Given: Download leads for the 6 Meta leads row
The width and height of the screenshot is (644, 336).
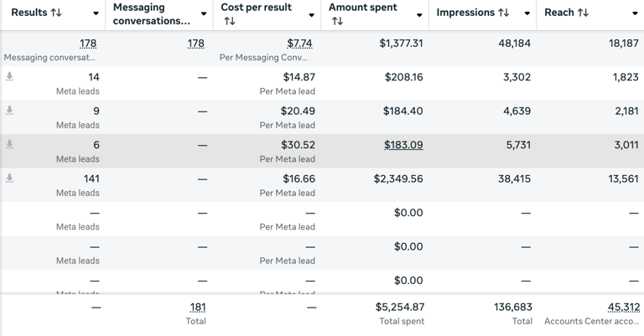Looking at the screenshot, I should pos(9,144).
